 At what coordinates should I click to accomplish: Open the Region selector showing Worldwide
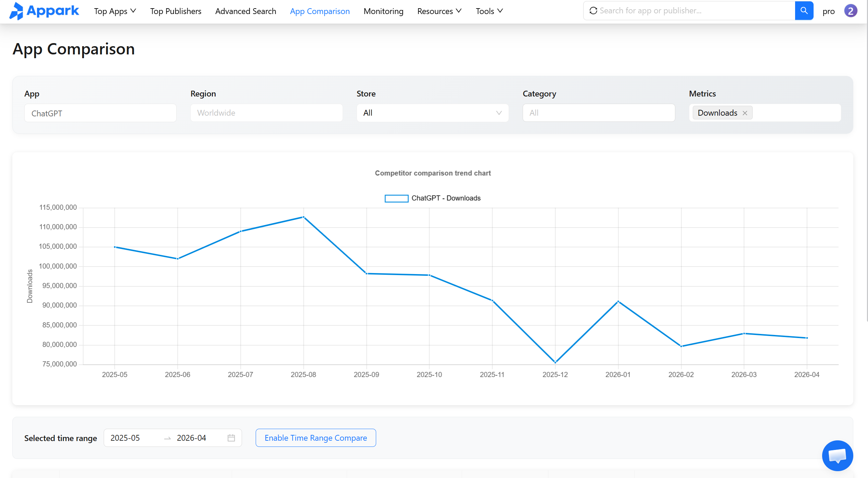(266, 113)
